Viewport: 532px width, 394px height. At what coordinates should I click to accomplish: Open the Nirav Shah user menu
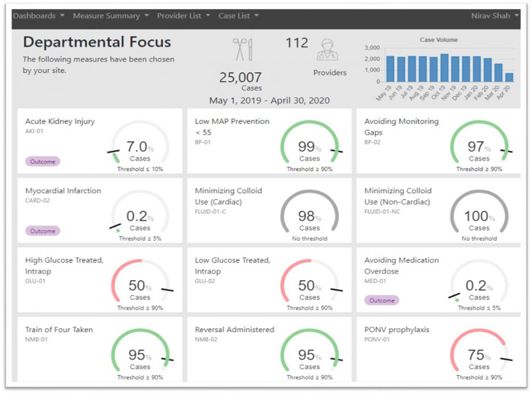tap(495, 16)
